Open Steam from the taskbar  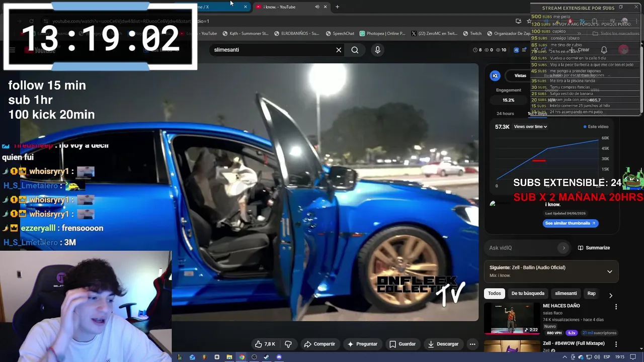click(x=266, y=357)
